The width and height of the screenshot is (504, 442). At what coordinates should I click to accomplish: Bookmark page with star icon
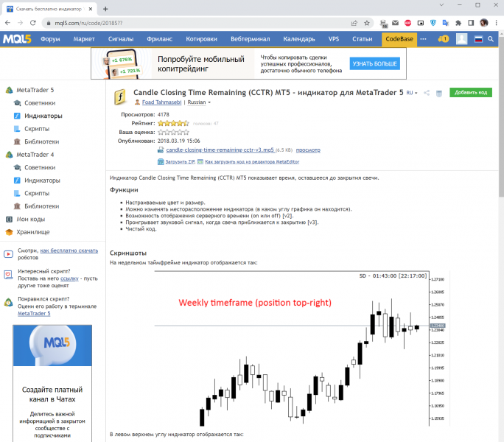pos(367,23)
